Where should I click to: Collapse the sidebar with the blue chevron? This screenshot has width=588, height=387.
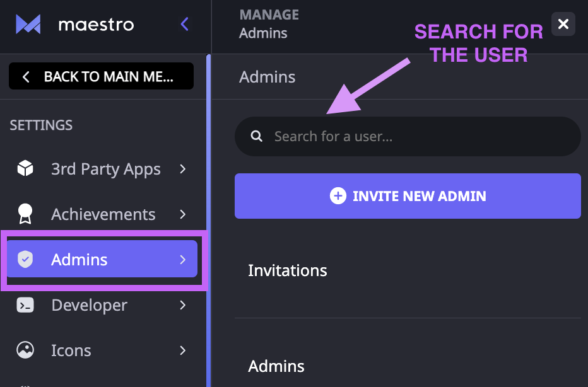184,24
